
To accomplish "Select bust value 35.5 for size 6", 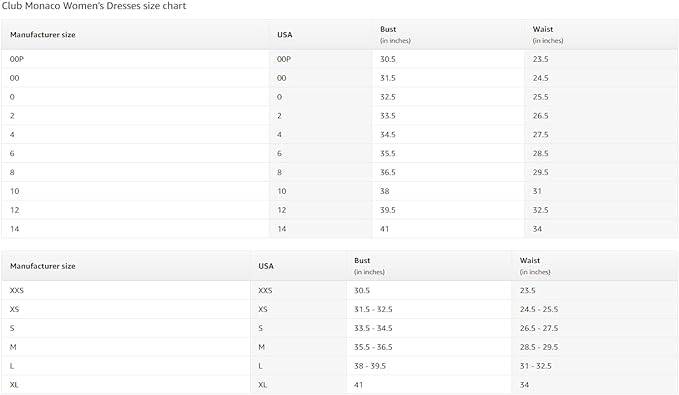I will [x=388, y=153].
